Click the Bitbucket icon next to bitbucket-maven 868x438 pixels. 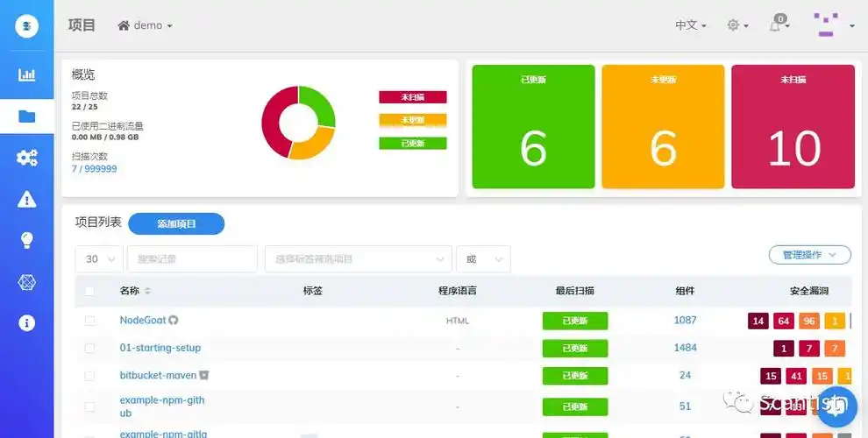(x=204, y=375)
